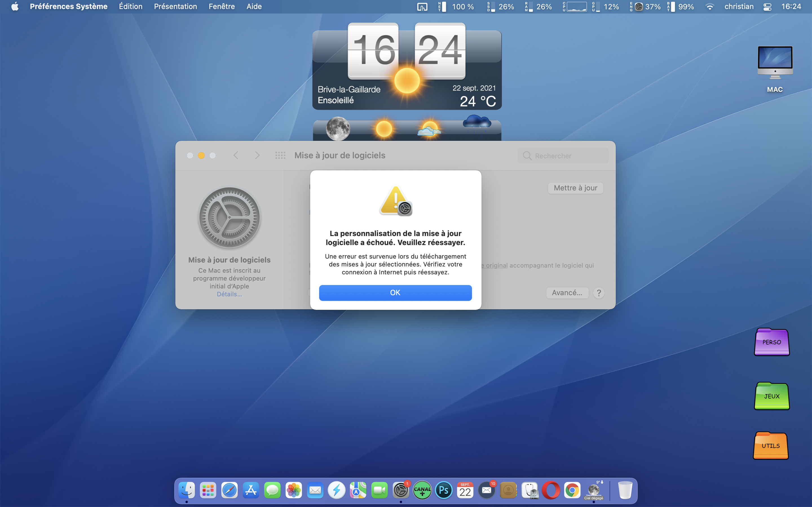The width and height of the screenshot is (812, 507).
Task: Click OK in the update error dialog
Action: click(x=395, y=293)
